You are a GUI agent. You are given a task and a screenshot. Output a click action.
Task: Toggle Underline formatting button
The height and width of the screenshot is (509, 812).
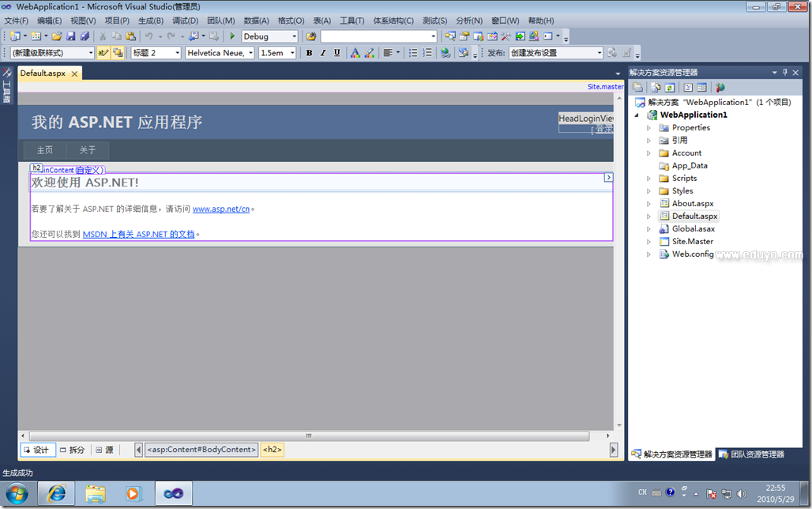(x=337, y=53)
